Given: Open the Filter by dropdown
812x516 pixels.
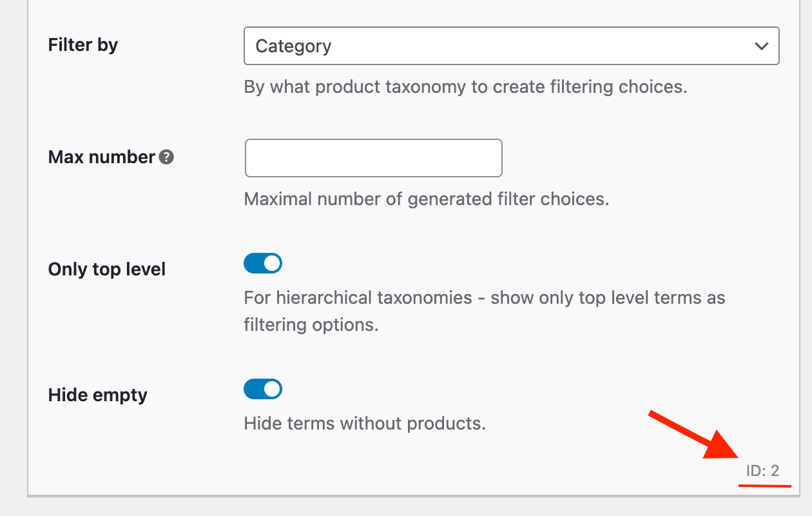Looking at the screenshot, I should pyautogui.click(x=511, y=46).
